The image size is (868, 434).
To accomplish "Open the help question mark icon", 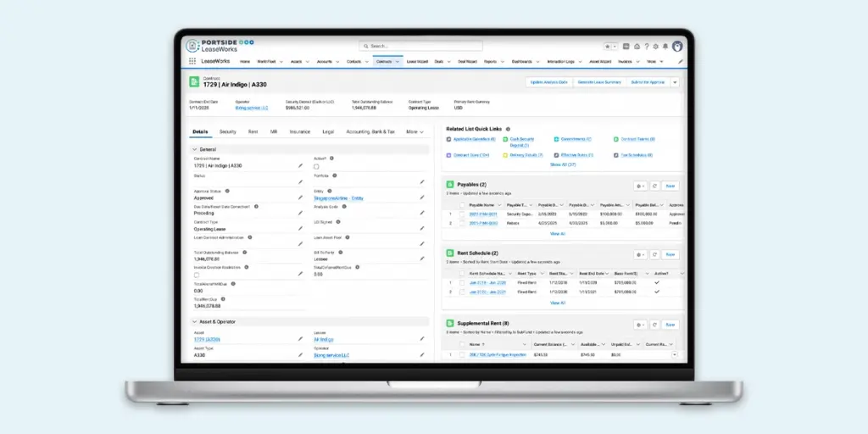I will click(x=646, y=47).
